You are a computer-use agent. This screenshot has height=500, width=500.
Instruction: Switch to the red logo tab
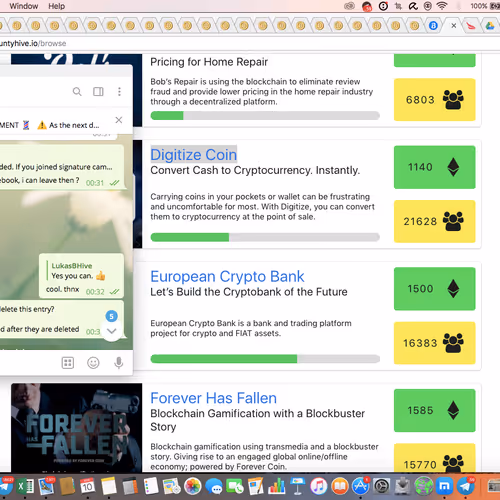471,25
